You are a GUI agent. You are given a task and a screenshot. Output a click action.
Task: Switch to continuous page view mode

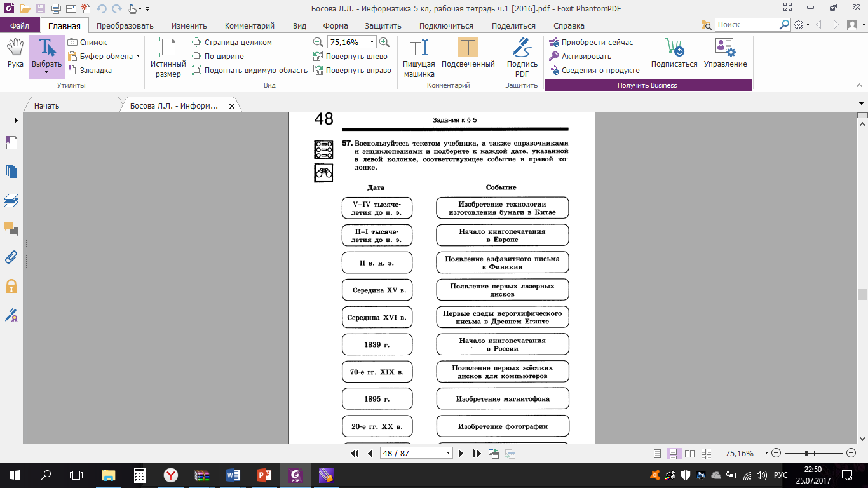673,453
